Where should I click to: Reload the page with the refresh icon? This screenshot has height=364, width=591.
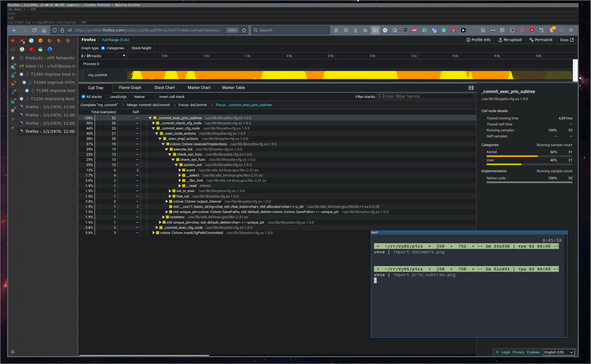tap(34, 30)
